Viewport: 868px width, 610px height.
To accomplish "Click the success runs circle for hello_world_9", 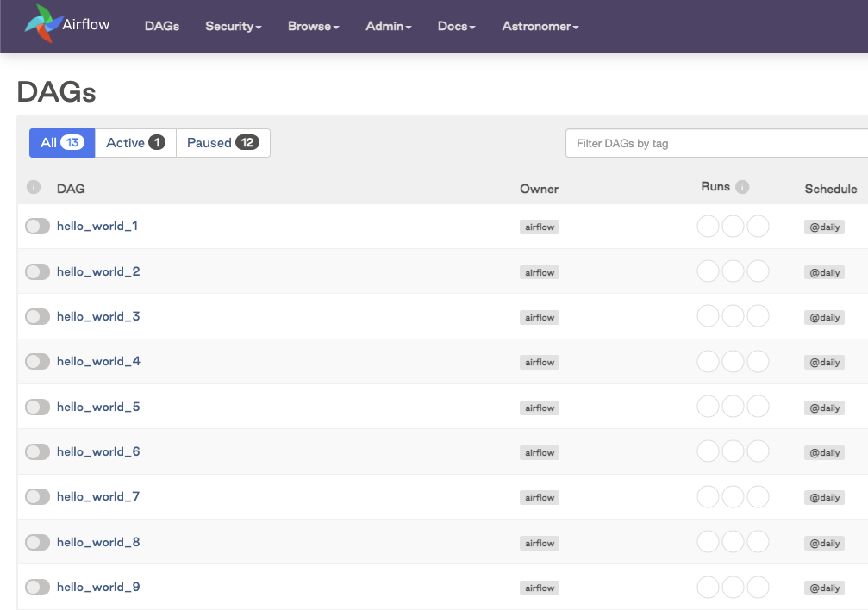I will tap(708, 587).
